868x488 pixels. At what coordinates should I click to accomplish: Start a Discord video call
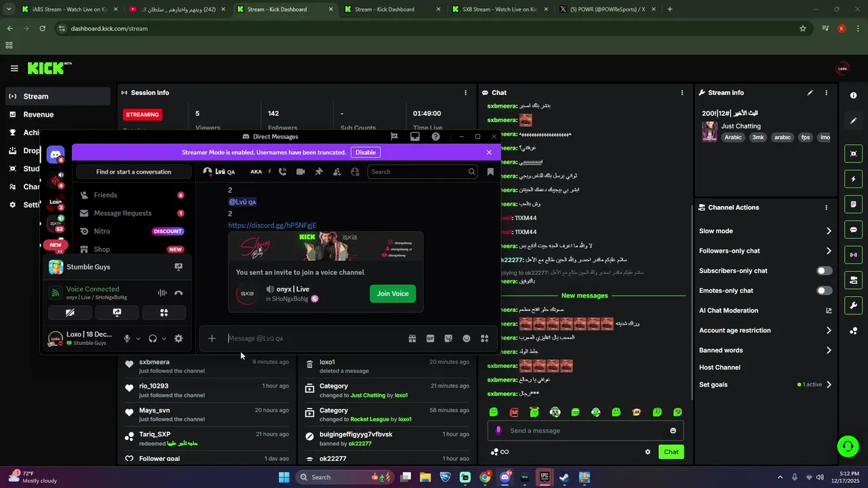click(300, 172)
